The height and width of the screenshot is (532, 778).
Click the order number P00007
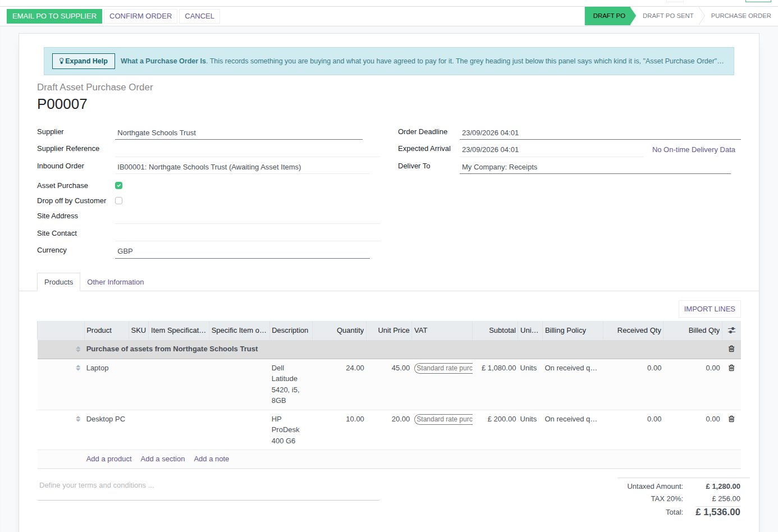(62, 104)
